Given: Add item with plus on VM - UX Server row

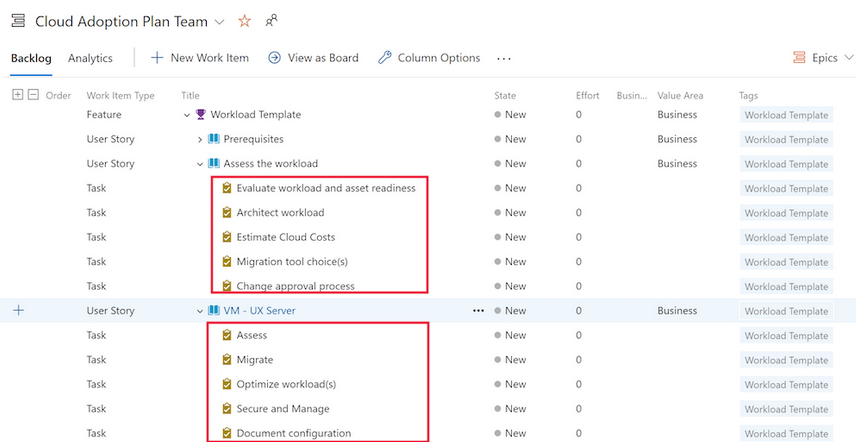Looking at the screenshot, I should tap(19, 310).
